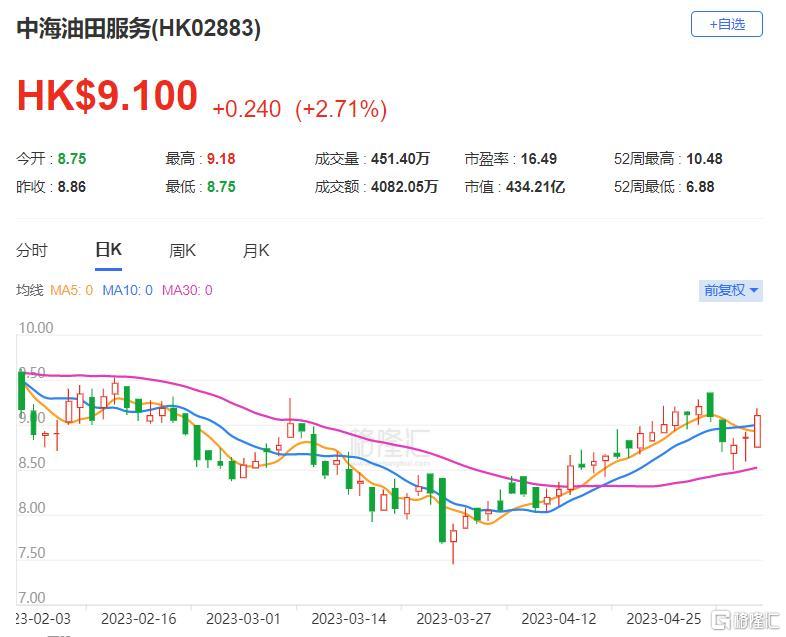
Task: Click the MA5 moving average label
Action: pos(71,290)
